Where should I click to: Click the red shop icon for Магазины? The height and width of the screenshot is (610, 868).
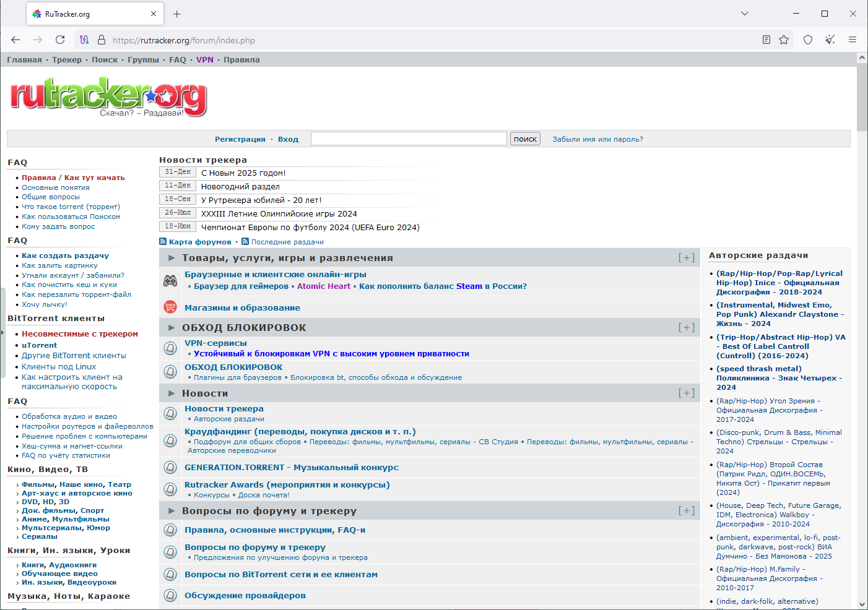(x=170, y=307)
